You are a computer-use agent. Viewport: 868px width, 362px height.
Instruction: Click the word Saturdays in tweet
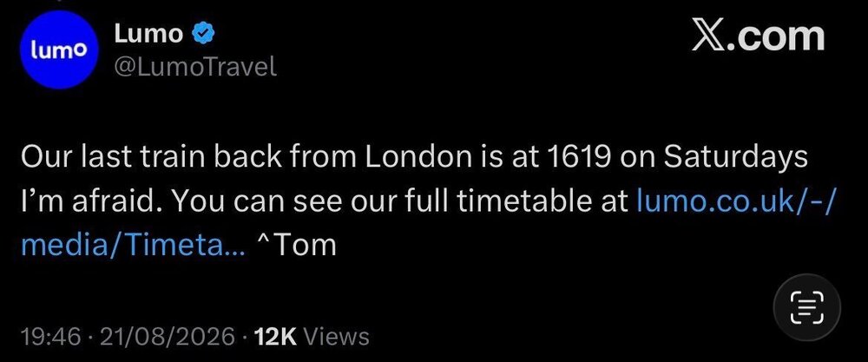[x=736, y=159]
